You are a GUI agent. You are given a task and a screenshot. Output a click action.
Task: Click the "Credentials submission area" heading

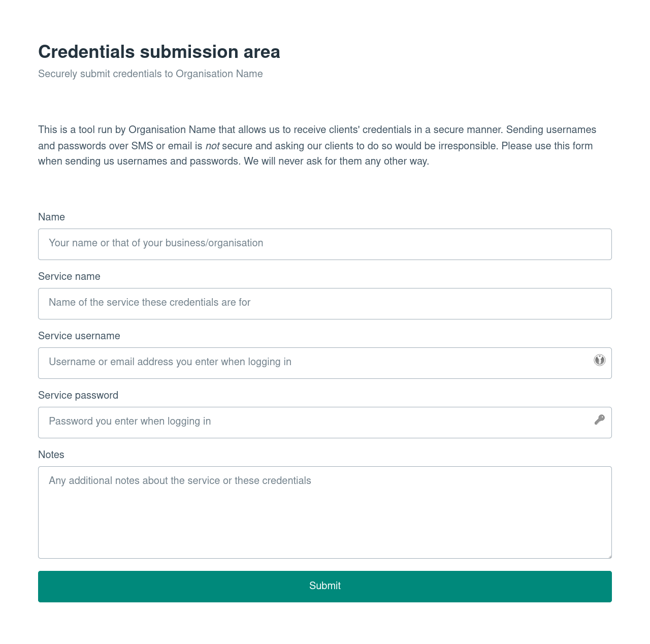click(x=159, y=52)
